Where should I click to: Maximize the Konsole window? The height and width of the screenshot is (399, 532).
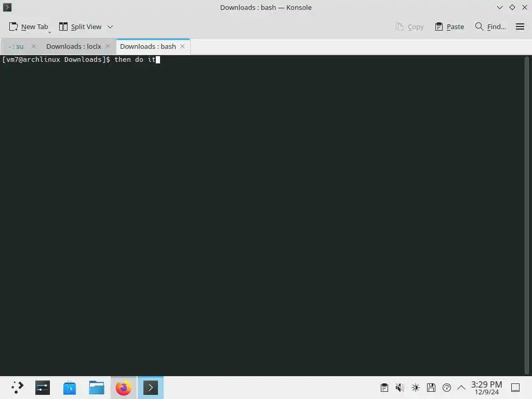click(512, 7)
